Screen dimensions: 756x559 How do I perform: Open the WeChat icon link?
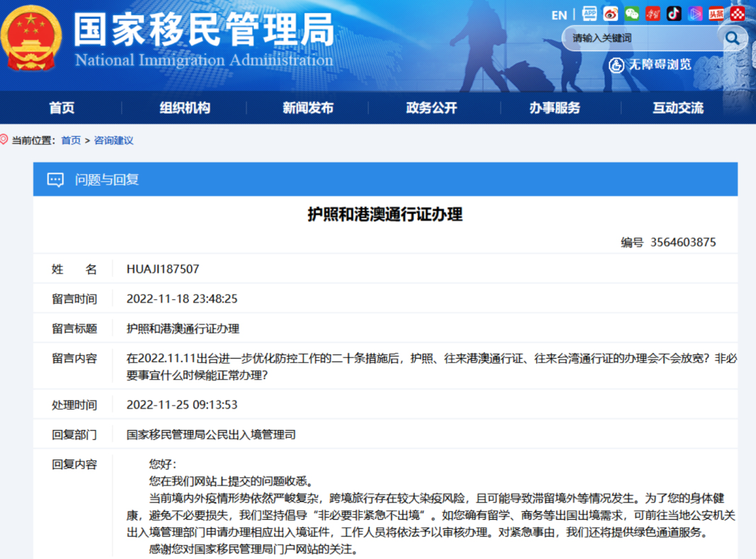point(631,14)
